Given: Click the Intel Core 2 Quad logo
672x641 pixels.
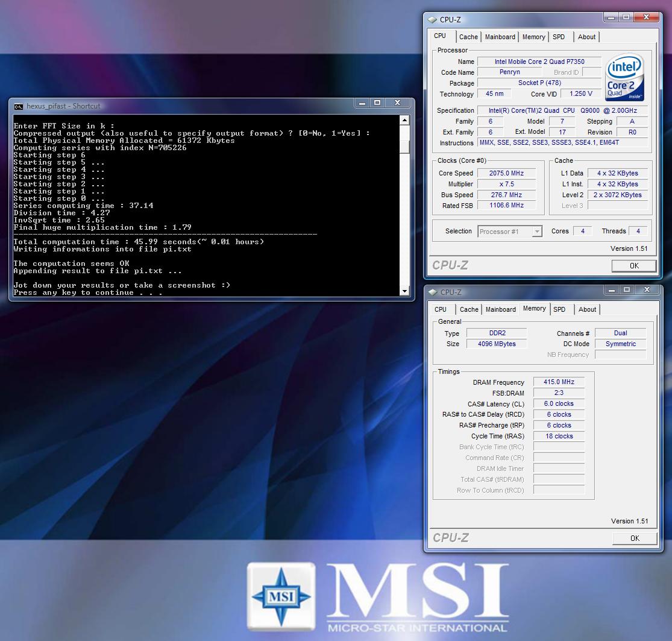Looking at the screenshot, I should click(x=624, y=77).
